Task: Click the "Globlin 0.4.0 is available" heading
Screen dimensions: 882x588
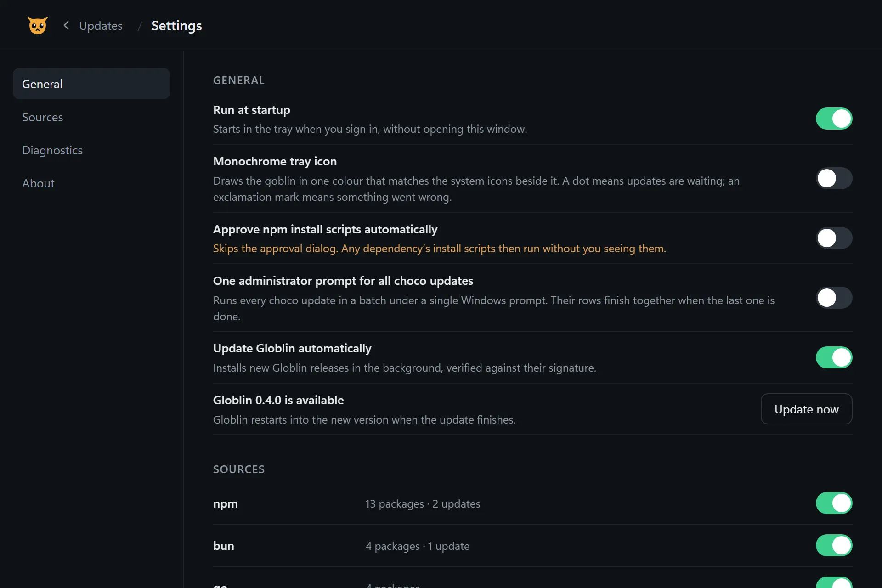Action: coord(278,400)
